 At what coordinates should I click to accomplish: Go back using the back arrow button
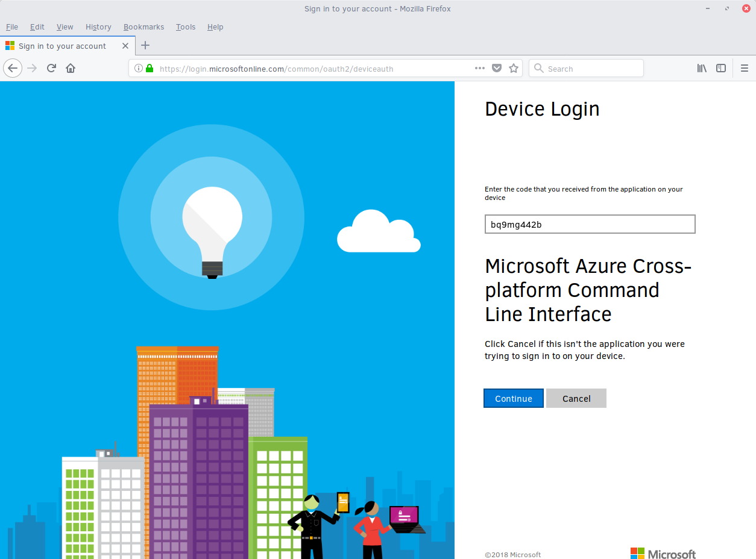[x=13, y=68]
